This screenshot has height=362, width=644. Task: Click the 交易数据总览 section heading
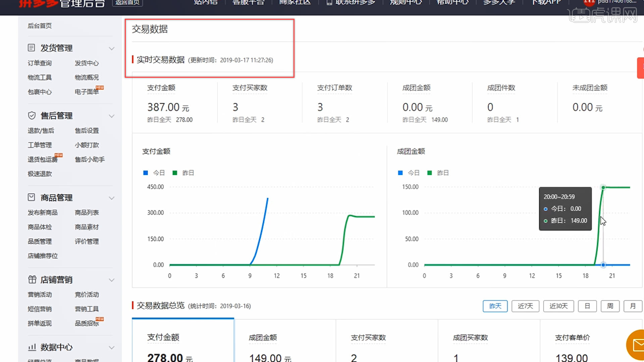tap(160, 306)
